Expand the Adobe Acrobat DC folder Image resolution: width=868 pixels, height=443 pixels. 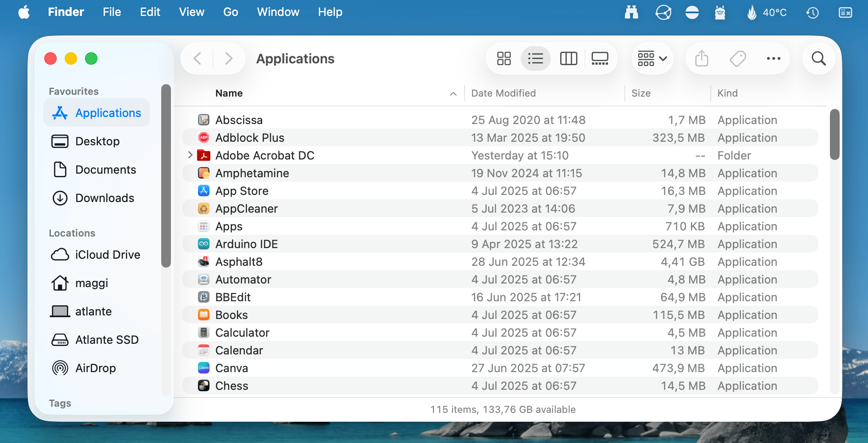[190, 155]
